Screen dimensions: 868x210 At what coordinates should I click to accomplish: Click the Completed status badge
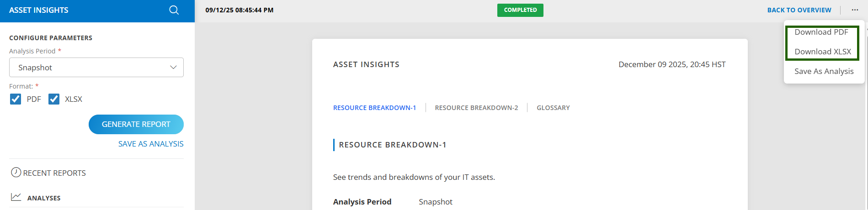[520, 10]
